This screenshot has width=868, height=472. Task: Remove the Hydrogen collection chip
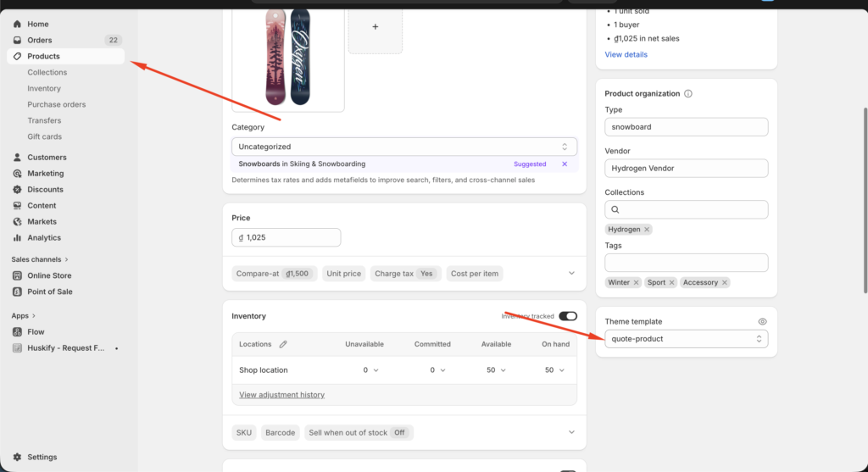(647, 230)
